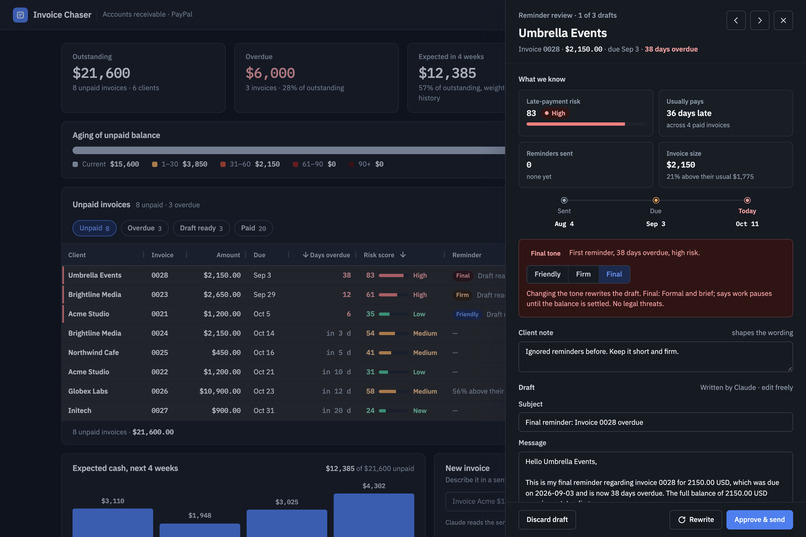This screenshot has height=537, width=806.
Task: Click the Current $15,600 aging legend
Action: 106,164
